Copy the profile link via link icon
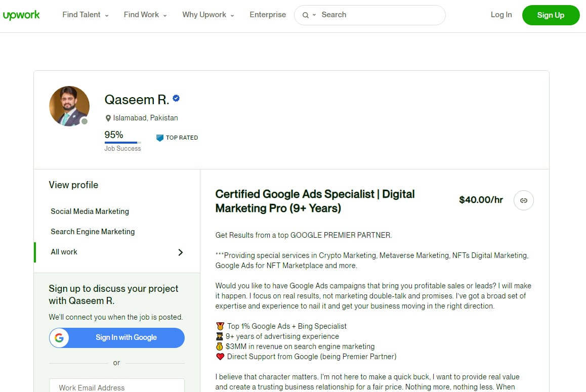Viewport: 586px width, 392px height. pyautogui.click(x=523, y=200)
